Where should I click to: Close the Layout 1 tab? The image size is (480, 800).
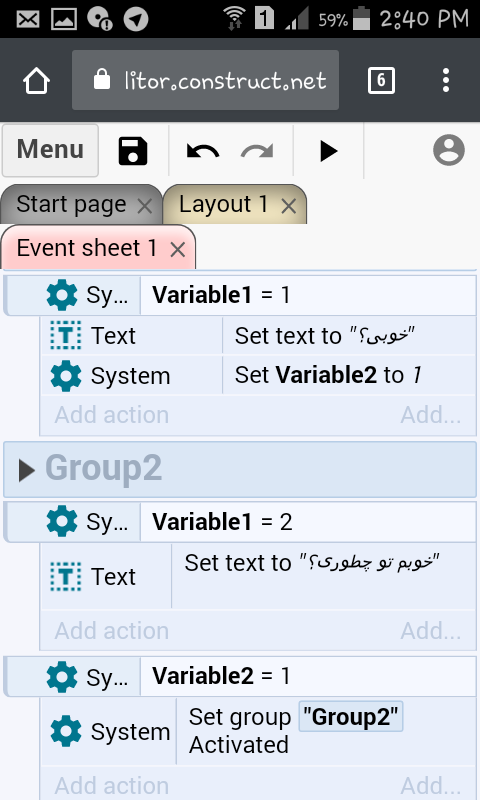click(289, 206)
